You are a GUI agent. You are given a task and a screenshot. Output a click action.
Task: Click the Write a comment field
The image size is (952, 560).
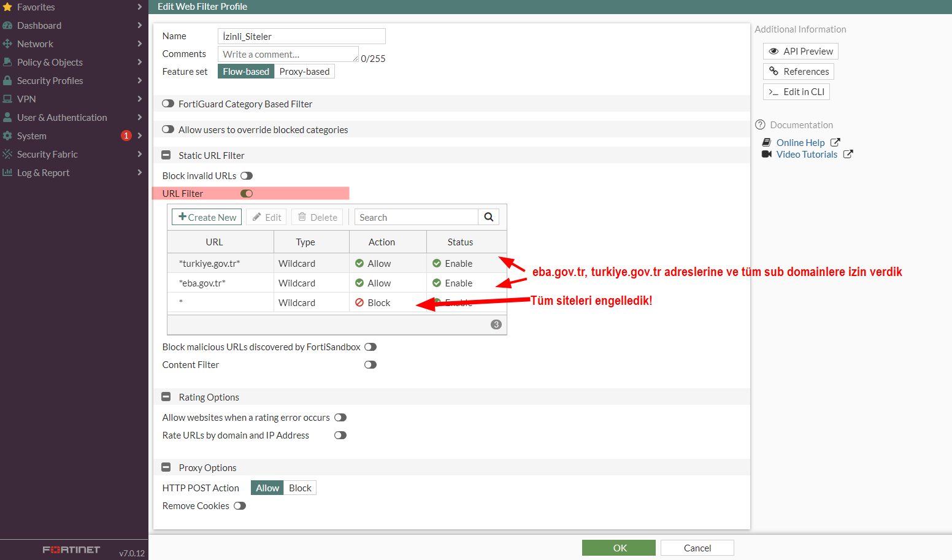287,53
